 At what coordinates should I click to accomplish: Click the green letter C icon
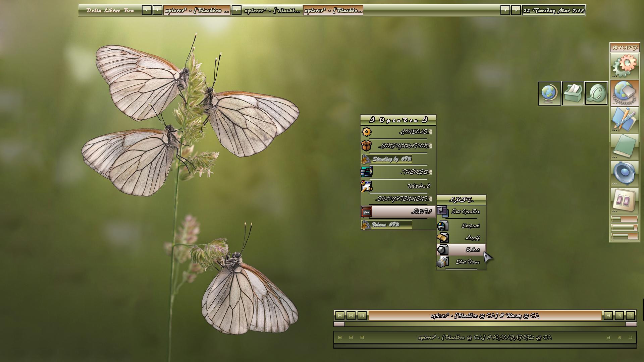pyautogui.click(x=596, y=93)
